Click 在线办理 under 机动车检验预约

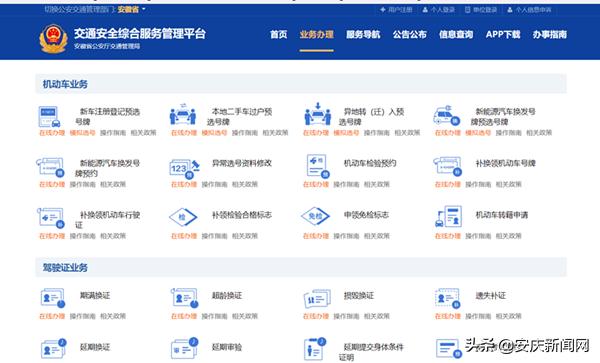pyautogui.click(x=316, y=184)
